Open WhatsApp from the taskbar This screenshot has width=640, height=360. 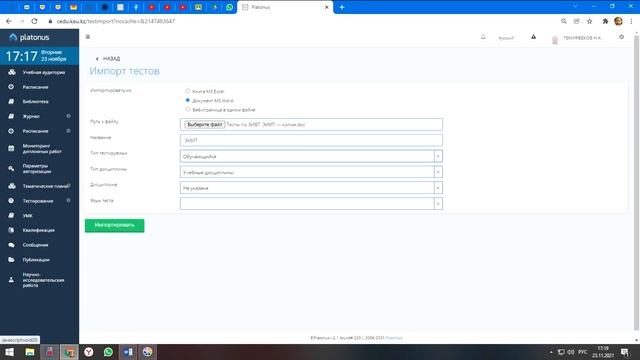coord(108,352)
